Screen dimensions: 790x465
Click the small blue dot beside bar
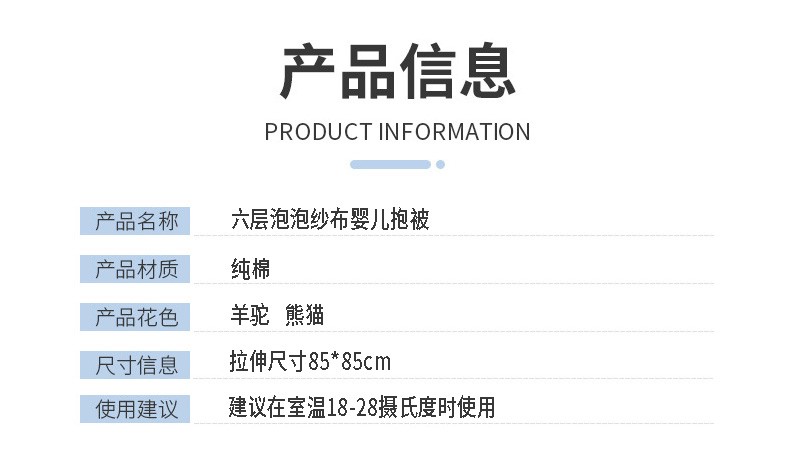click(x=440, y=164)
